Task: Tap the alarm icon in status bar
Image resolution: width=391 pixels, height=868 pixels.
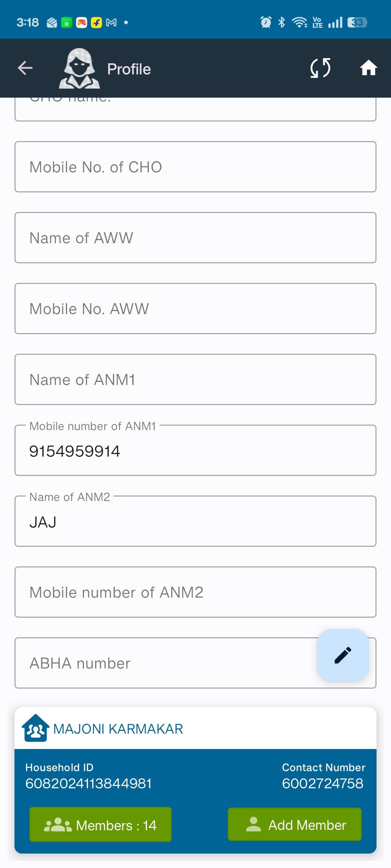Action: 266,22
